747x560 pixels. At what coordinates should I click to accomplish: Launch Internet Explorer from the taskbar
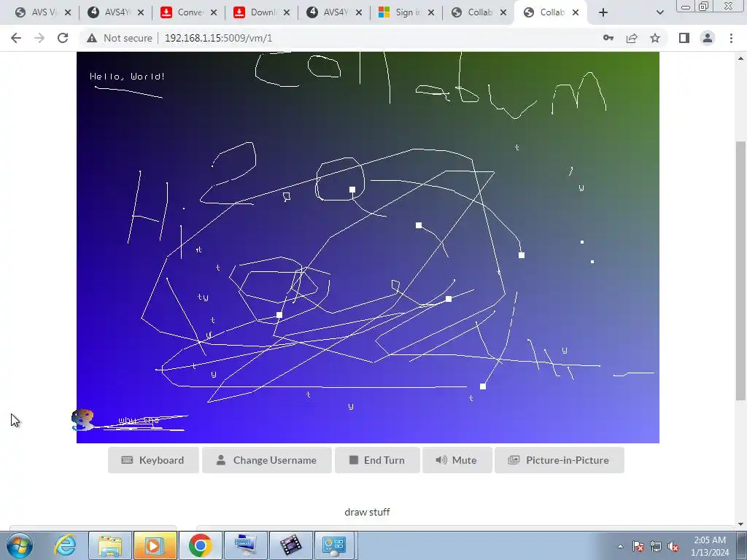point(65,545)
